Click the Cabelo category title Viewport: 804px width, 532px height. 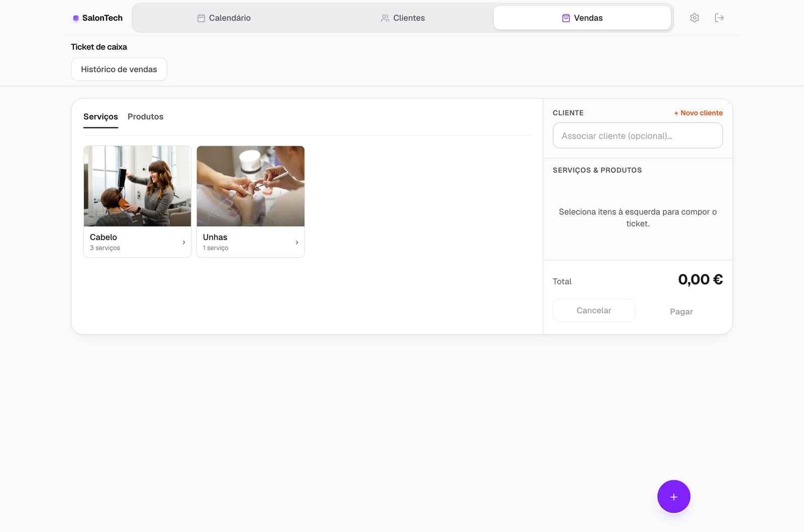pos(104,237)
